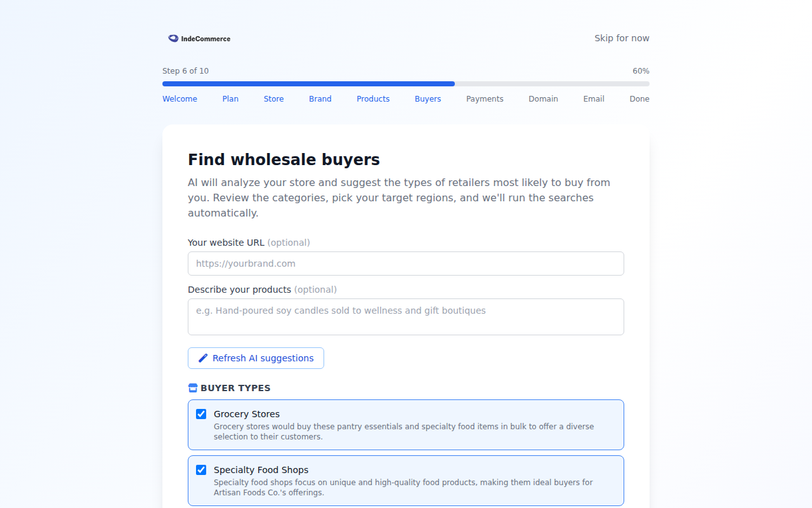812x508 pixels.
Task: Switch to the Brand step
Action: point(320,99)
